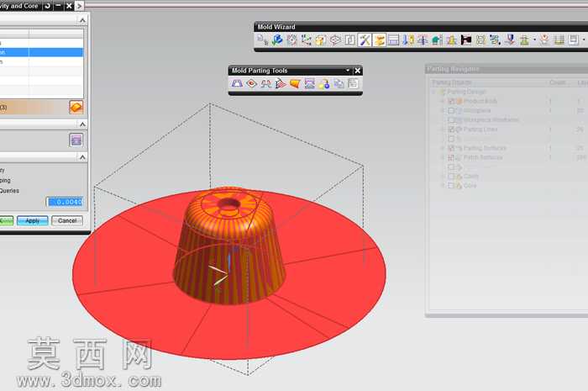The width and height of the screenshot is (588, 391).
Task: Close the Mold Parting Tools toolbar
Action: (357, 70)
